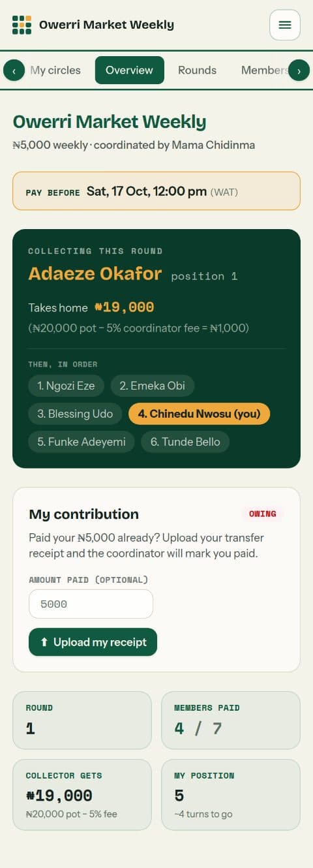This screenshot has height=868, width=313.
Task: Click Upload my receipt button
Action: (93, 642)
